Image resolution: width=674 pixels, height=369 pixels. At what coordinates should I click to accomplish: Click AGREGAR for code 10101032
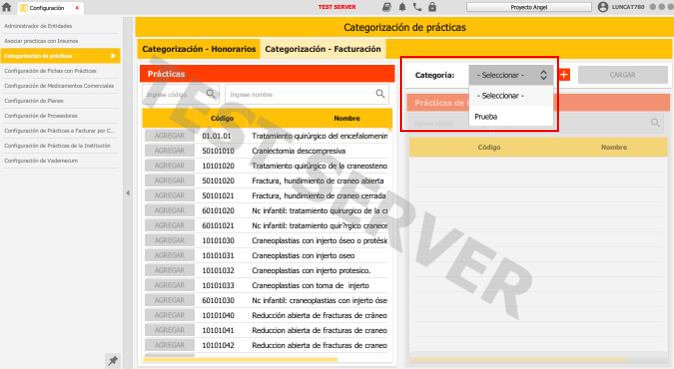click(169, 270)
